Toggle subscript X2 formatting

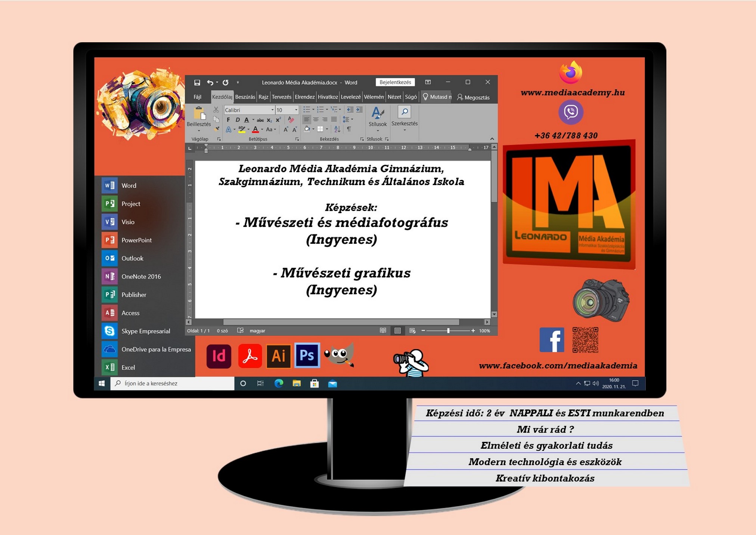point(269,120)
